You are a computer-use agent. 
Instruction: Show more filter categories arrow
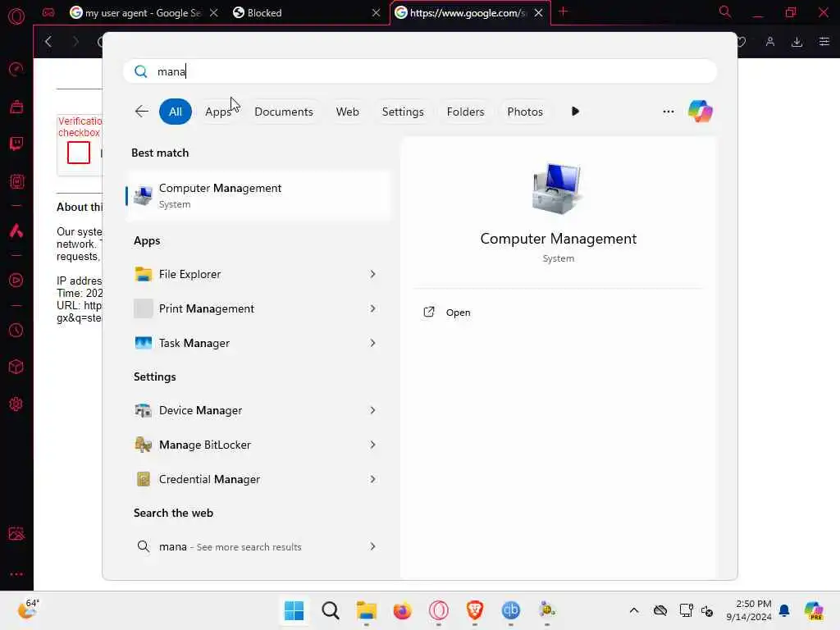[575, 112]
